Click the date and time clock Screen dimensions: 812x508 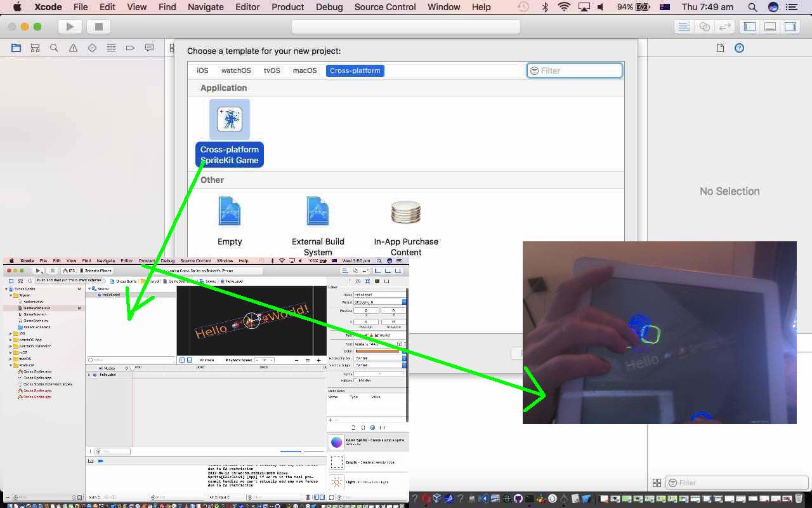[707, 7]
